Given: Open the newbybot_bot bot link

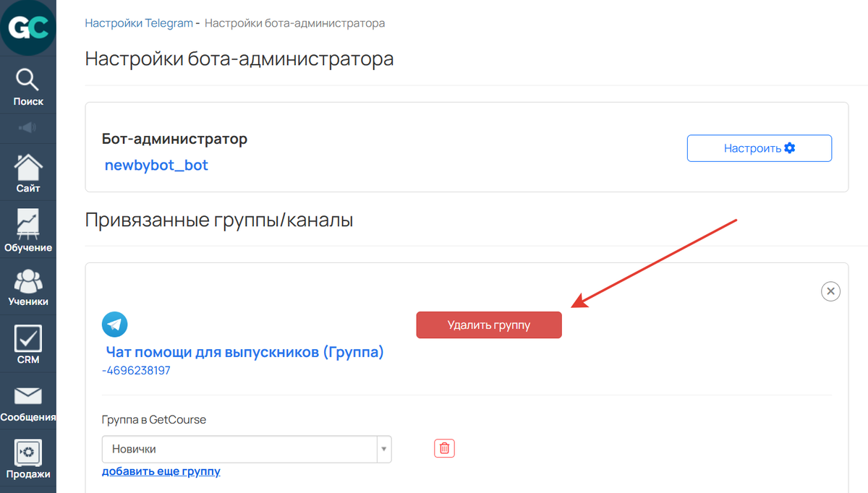Looking at the screenshot, I should (x=156, y=165).
